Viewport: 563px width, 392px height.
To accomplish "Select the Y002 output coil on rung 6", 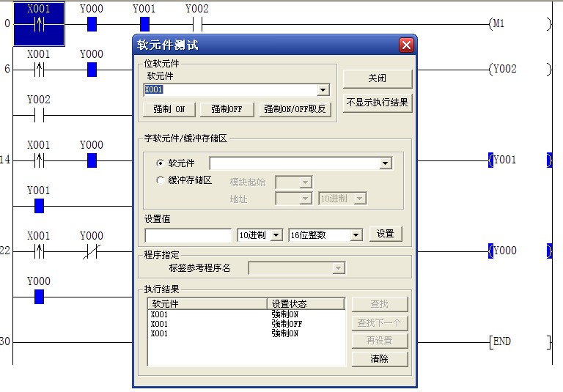I will coord(503,70).
